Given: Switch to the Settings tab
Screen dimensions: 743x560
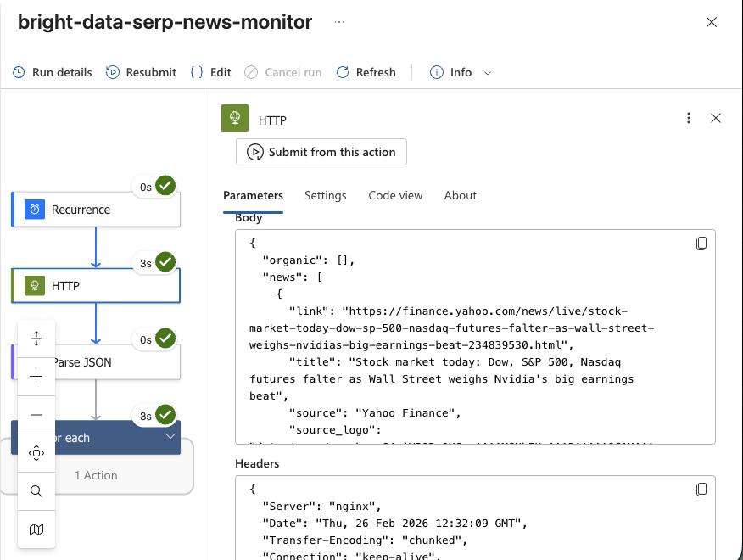Looking at the screenshot, I should [x=326, y=195].
